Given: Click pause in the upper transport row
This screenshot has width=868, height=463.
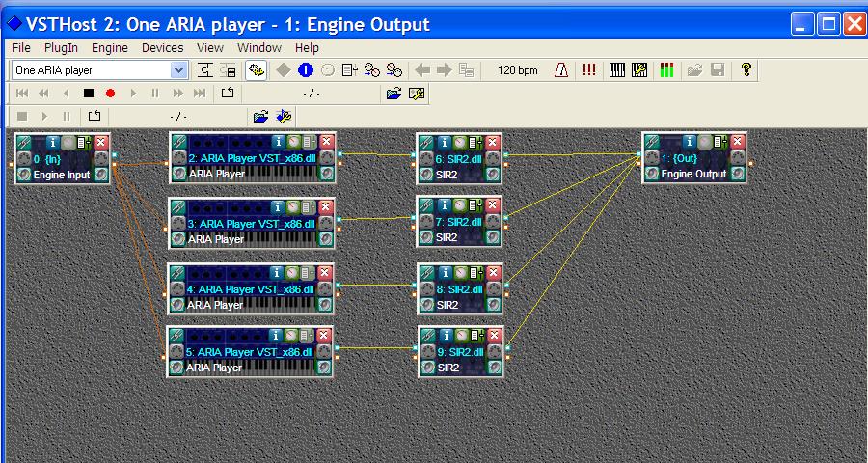Looking at the screenshot, I should click(x=155, y=94).
